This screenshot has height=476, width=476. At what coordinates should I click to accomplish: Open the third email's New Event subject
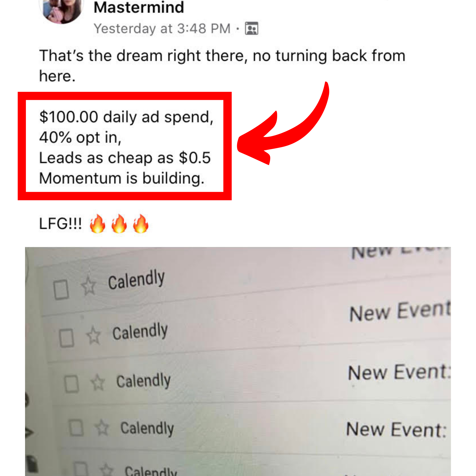click(x=399, y=372)
